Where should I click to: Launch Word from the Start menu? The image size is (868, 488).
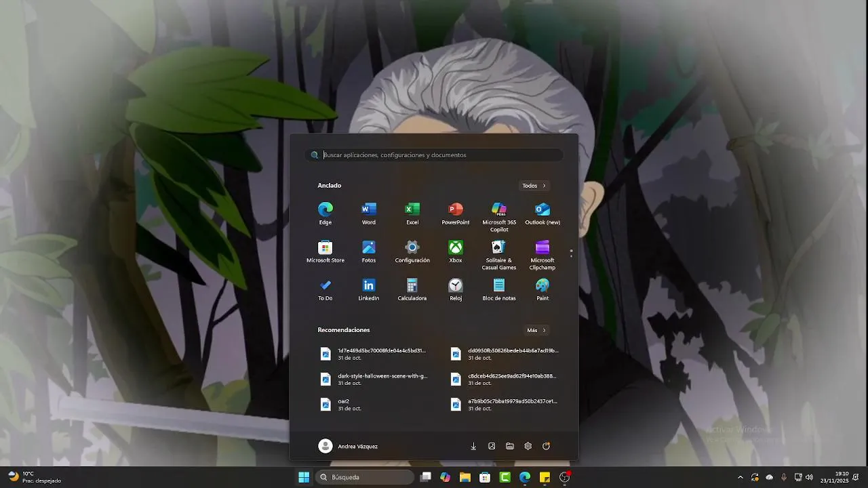[x=369, y=213]
